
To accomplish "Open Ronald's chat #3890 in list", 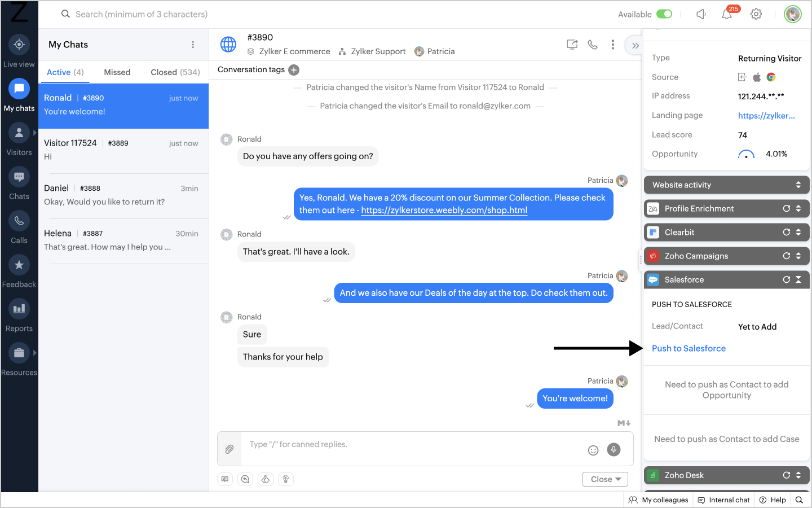I will pos(123,106).
